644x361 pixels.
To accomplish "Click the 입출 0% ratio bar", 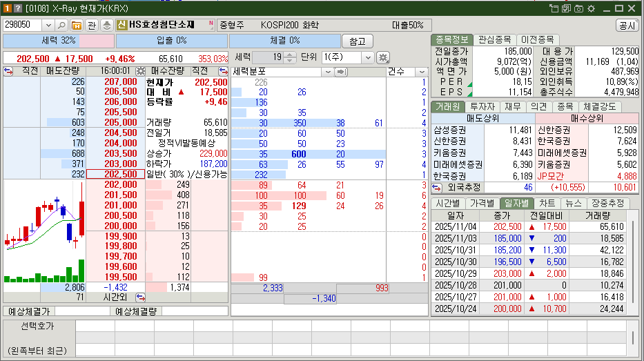I will coord(172,41).
